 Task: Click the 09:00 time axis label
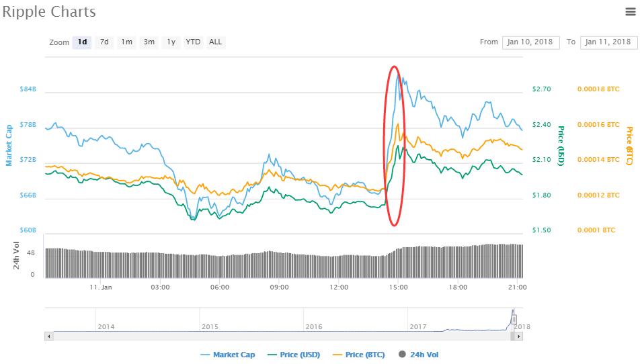tap(279, 287)
